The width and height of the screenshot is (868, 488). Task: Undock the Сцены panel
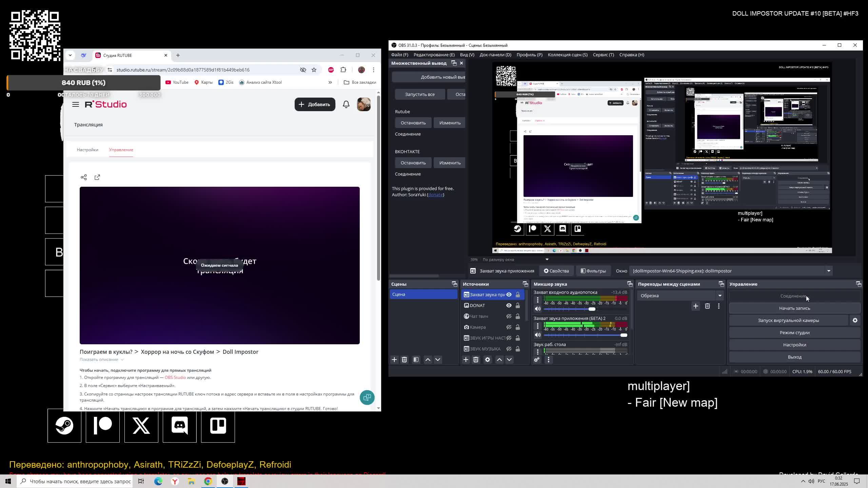point(454,284)
